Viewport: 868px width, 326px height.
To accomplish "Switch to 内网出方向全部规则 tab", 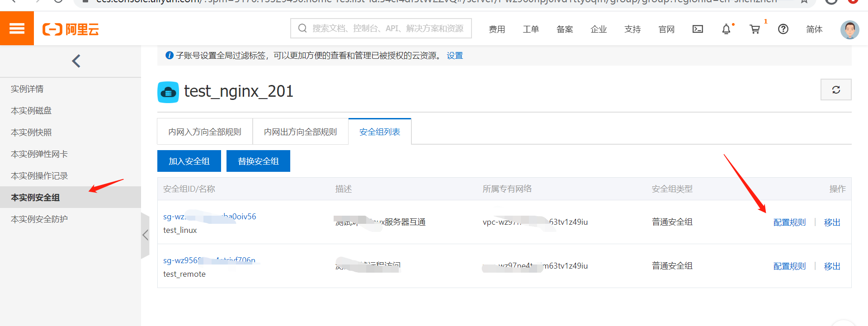I will [x=300, y=132].
